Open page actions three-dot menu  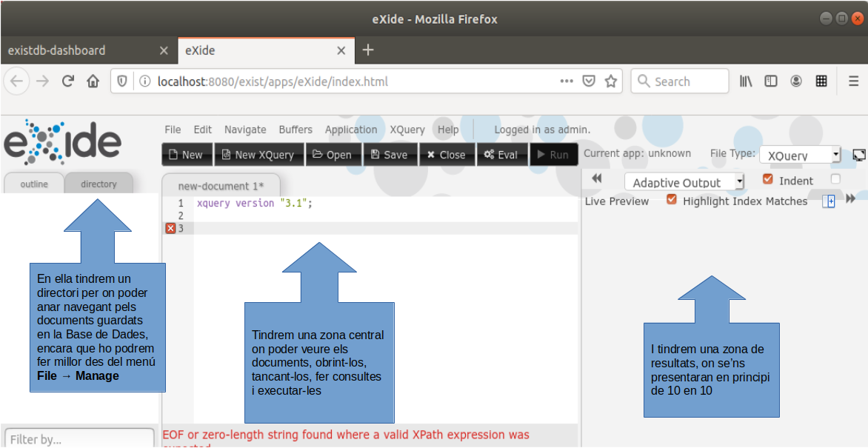[567, 81]
